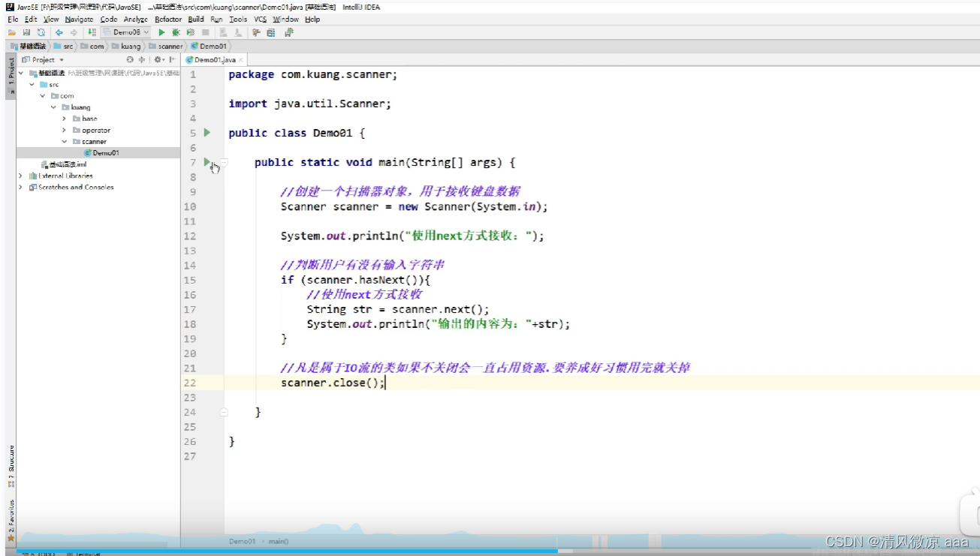
Task: Click the Save All toolbar icon
Action: 26,32
